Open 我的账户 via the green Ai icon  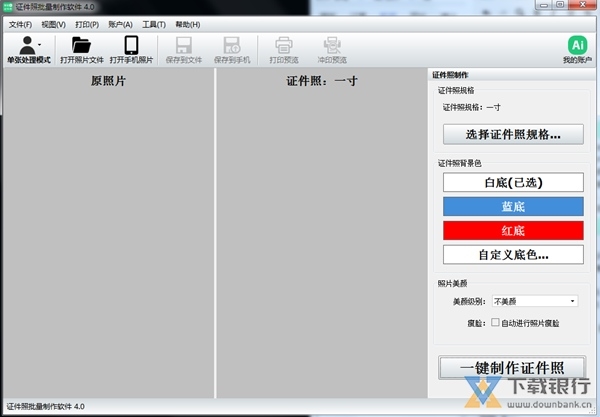pyautogui.click(x=577, y=45)
